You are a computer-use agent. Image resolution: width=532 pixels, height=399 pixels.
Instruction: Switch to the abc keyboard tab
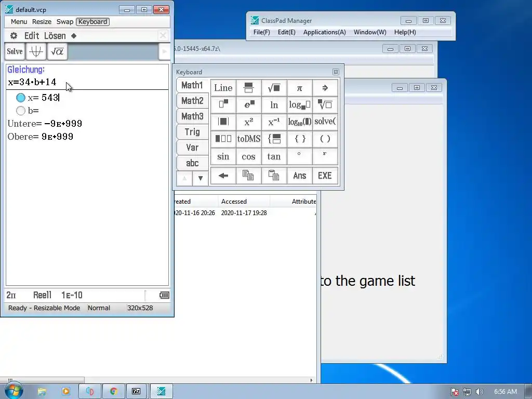point(192,163)
